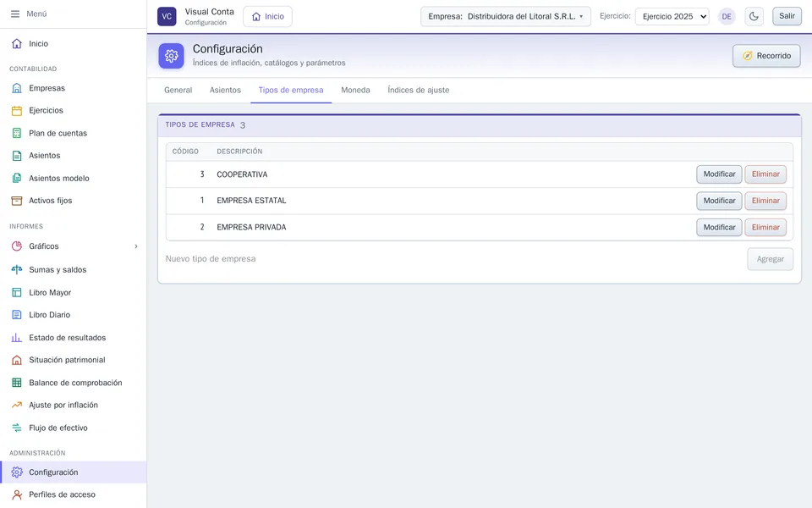
Task: Click the Sumas y saldos scale icon
Action: pyautogui.click(x=17, y=269)
